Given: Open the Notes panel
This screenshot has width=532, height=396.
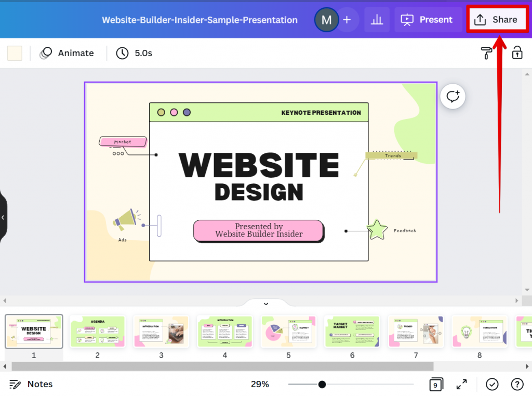Looking at the screenshot, I should [31, 384].
